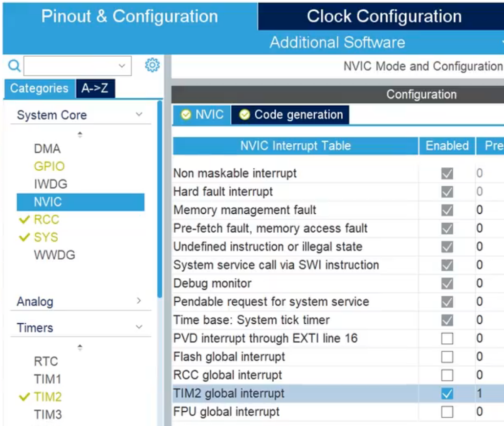Image resolution: width=504 pixels, height=426 pixels.
Task: Enable the RCC global interrupt checkbox
Action: pyautogui.click(x=447, y=375)
